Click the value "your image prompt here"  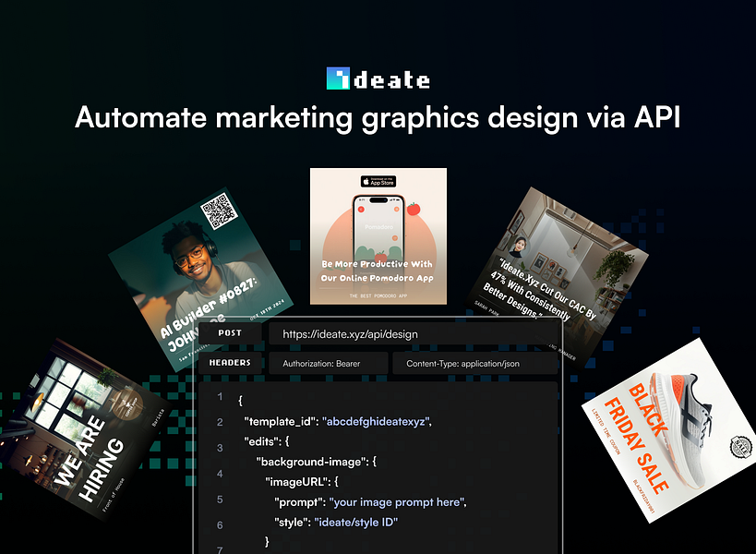click(396, 502)
